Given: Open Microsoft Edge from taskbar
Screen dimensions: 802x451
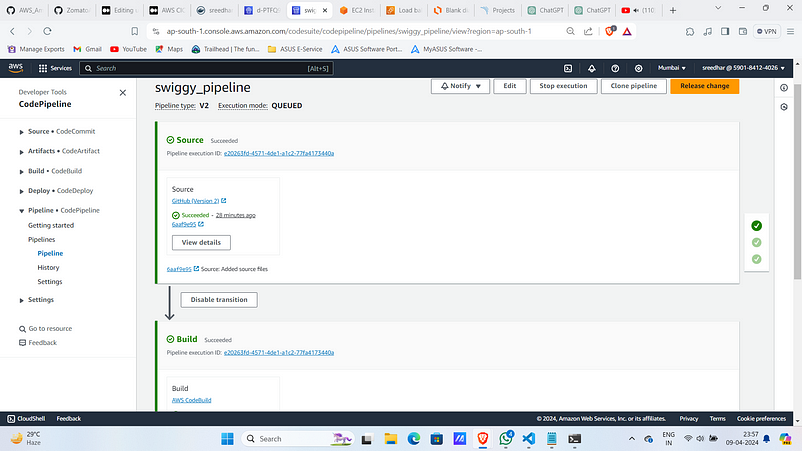Looking at the screenshot, I should [414, 439].
